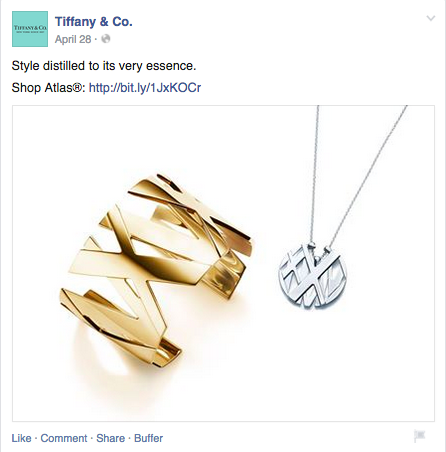The width and height of the screenshot is (446, 452).
Task: Click the 'Shop Atlas®' caption text
Action: pos(49,88)
